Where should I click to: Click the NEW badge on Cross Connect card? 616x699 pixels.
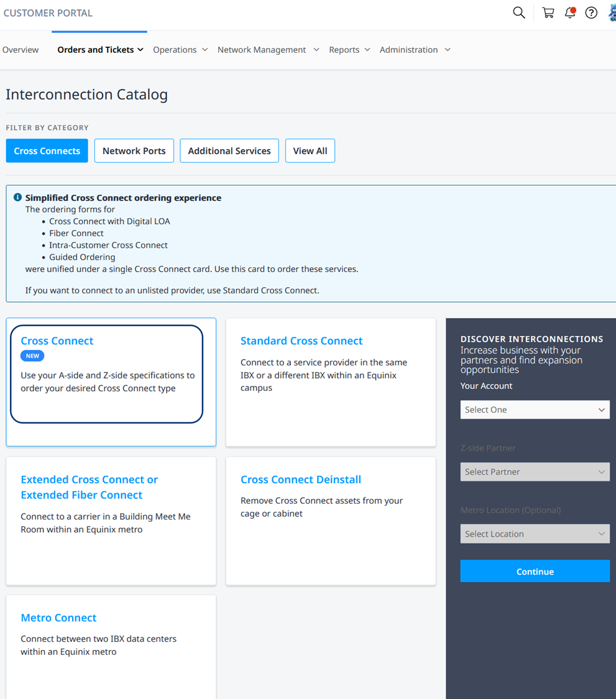(x=32, y=356)
